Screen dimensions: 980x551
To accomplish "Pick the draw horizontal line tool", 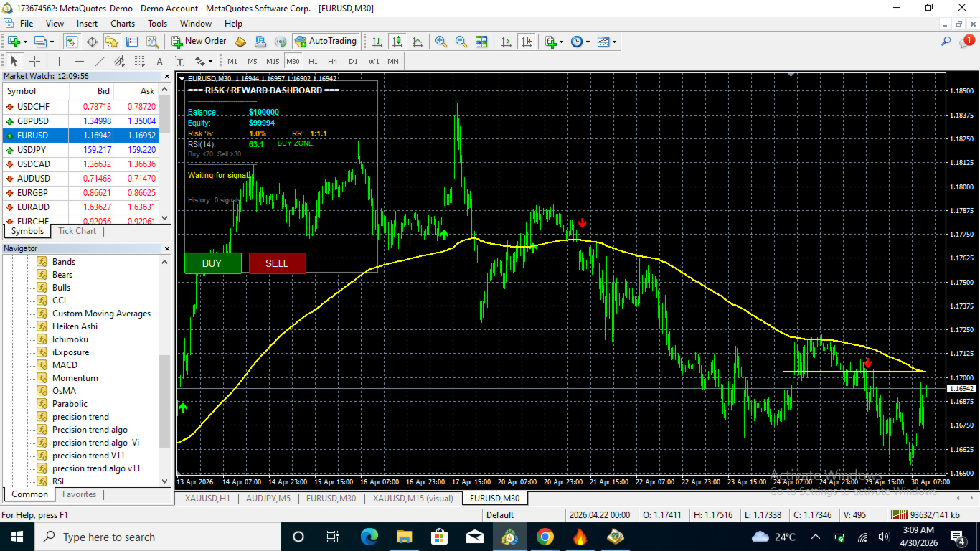I will (x=80, y=61).
